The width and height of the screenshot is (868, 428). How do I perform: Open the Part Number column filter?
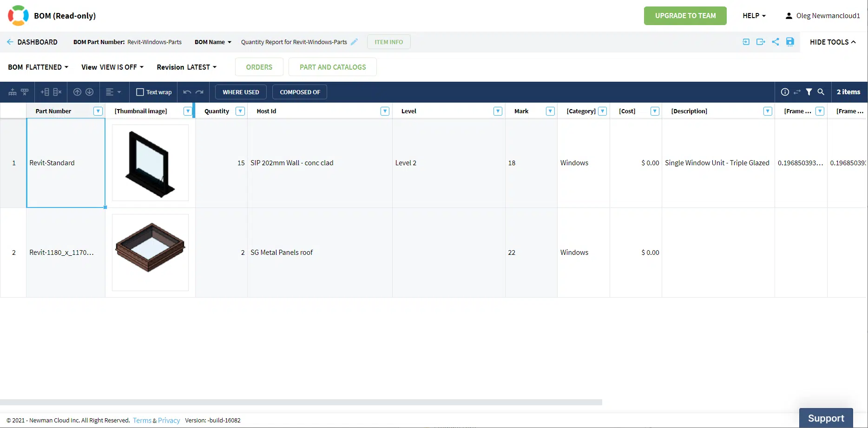tap(98, 111)
